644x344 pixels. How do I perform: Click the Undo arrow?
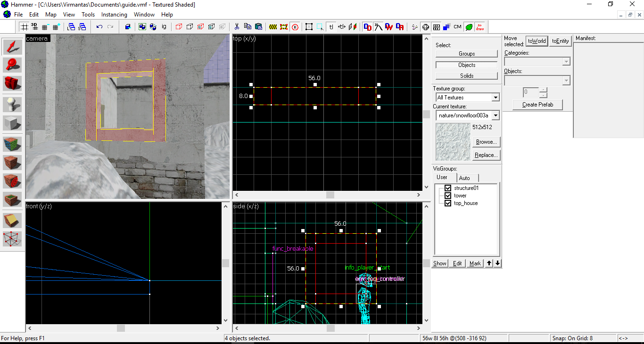[99, 27]
